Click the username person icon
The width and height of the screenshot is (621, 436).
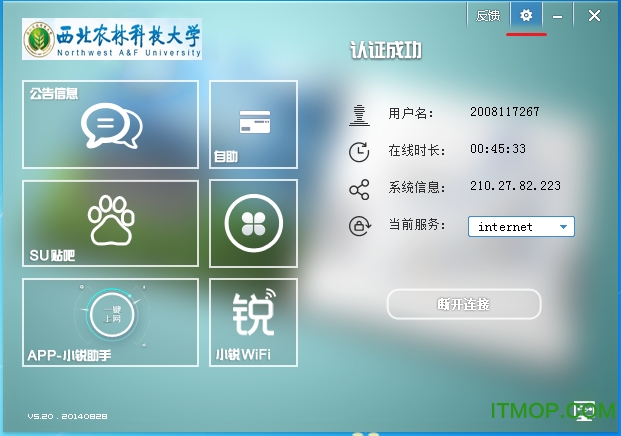(x=359, y=113)
